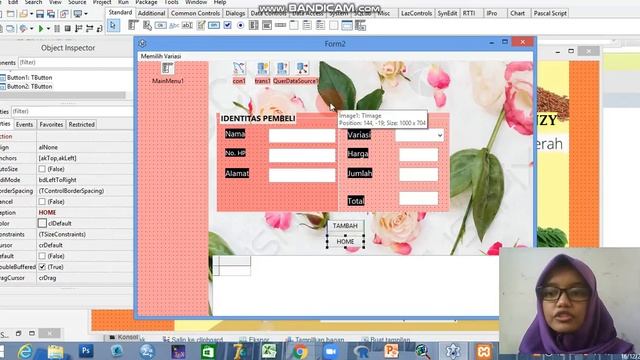This screenshot has height=360, width=640.
Task: Switch to LazControls palette tab
Action: coord(416,13)
